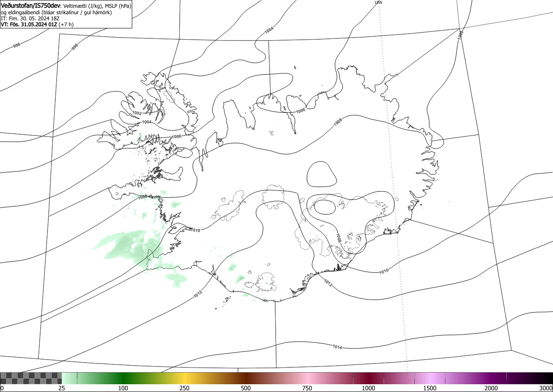Click the 998 isobar label
The image size is (553, 392).
pos(74,47)
